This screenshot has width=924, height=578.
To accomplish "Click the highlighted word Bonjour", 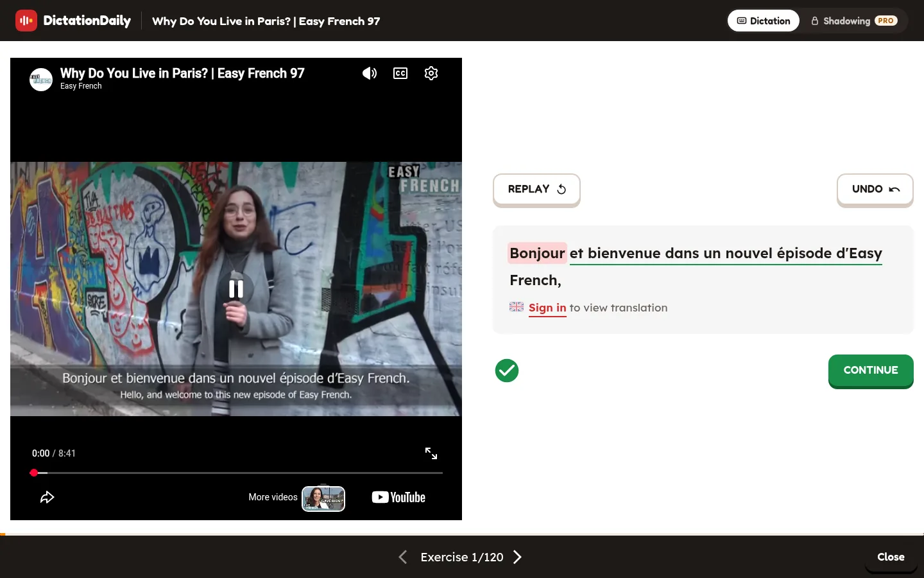I will (537, 253).
